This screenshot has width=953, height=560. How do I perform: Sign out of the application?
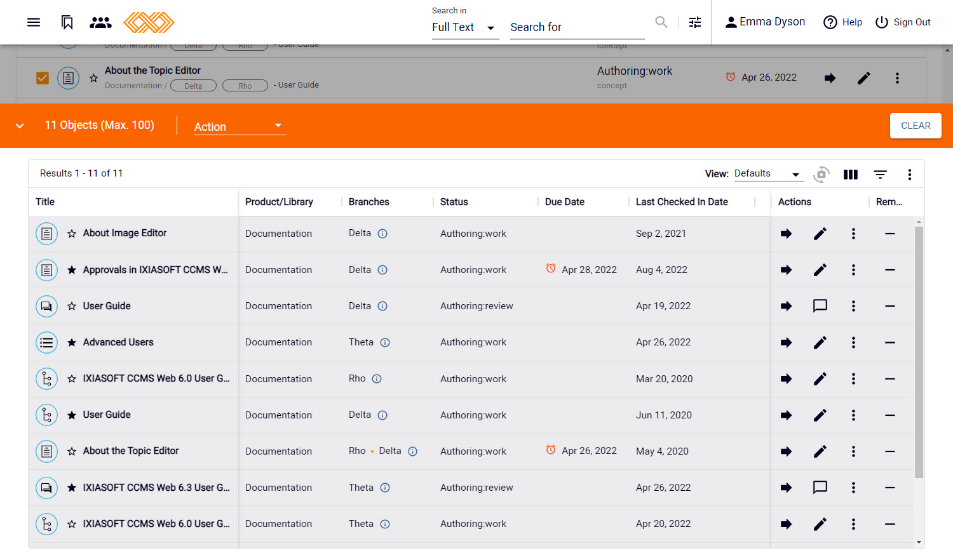pyautogui.click(x=903, y=22)
